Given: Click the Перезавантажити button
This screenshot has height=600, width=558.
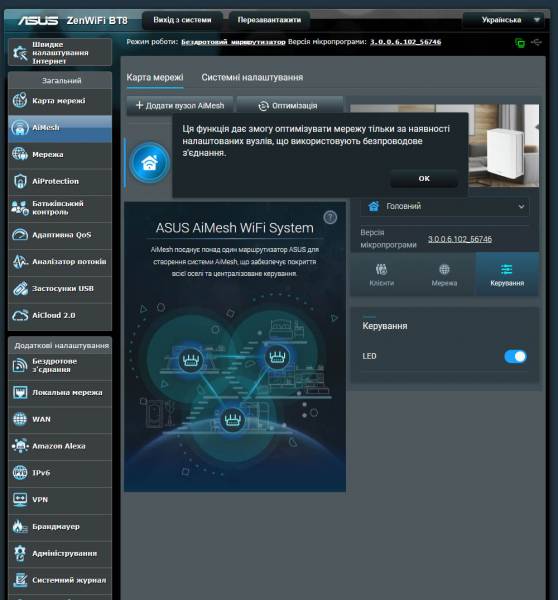Looking at the screenshot, I should 269,20.
